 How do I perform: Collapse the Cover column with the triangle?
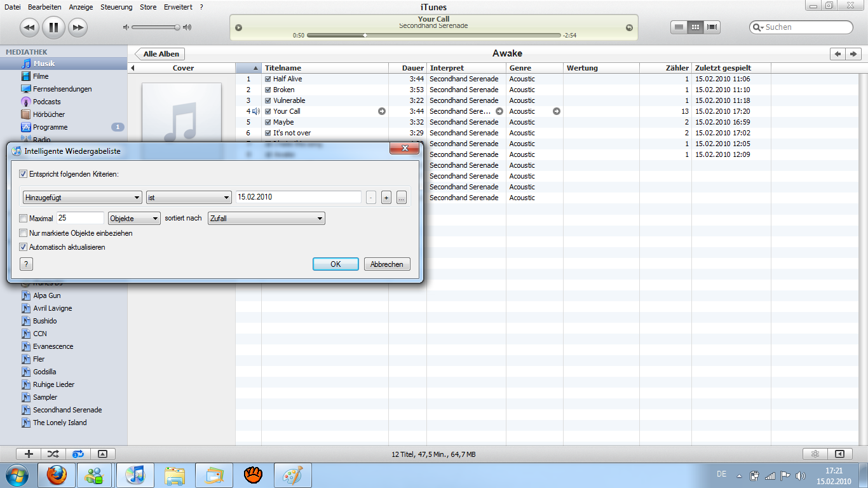(133, 68)
